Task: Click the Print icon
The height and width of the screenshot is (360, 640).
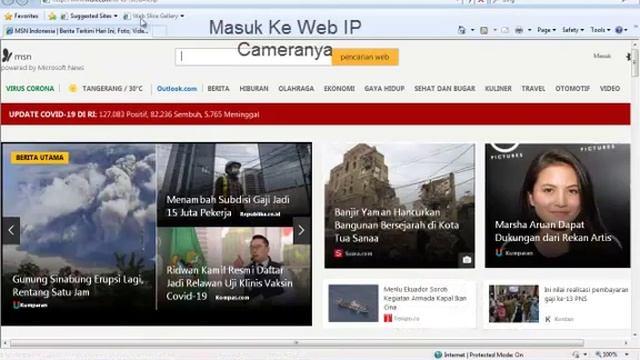Action: tap(519, 30)
